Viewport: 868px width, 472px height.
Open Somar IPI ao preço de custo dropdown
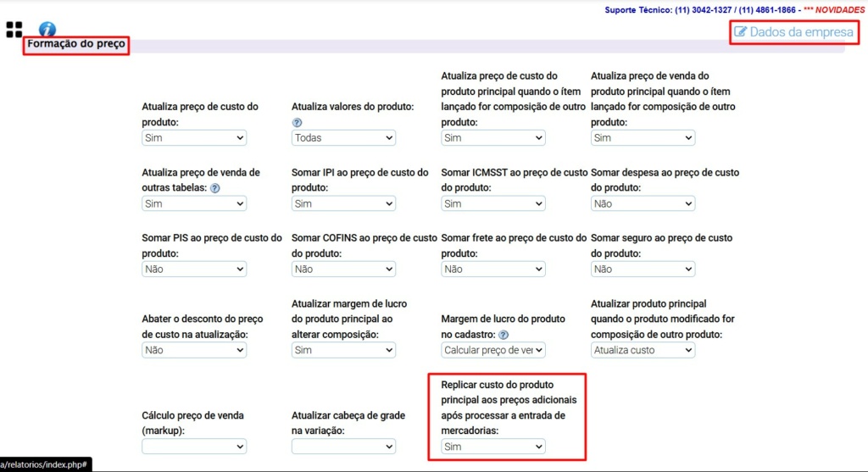(x=343, y=203)
